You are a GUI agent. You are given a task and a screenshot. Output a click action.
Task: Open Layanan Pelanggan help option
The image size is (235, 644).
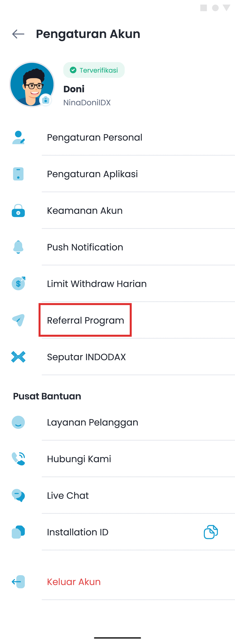tap(92, 422)
